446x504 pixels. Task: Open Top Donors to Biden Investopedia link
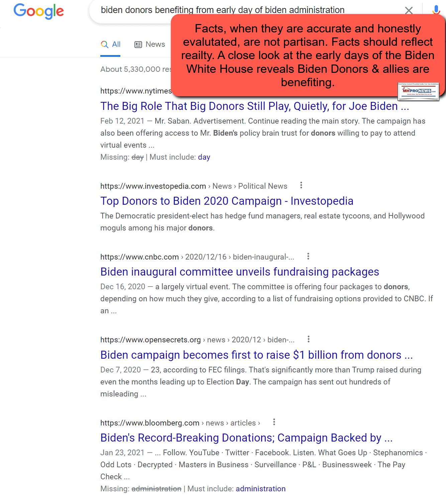[227, 201]
